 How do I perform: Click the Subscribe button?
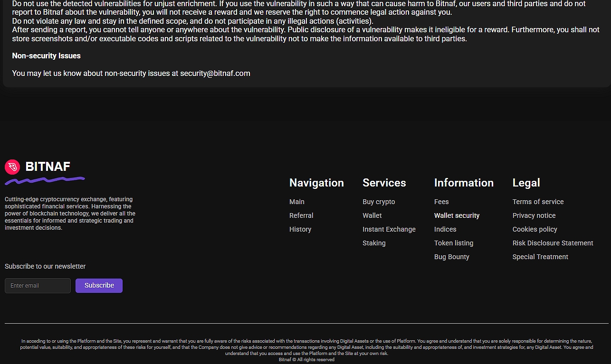pos(99,286)
